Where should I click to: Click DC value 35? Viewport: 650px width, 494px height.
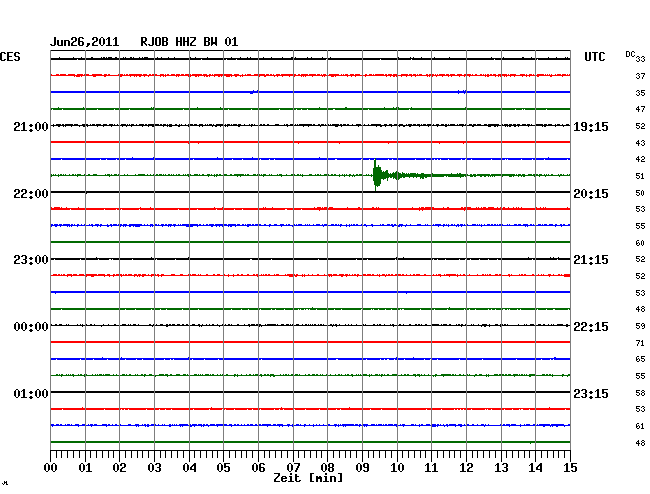tap(640, 93)
